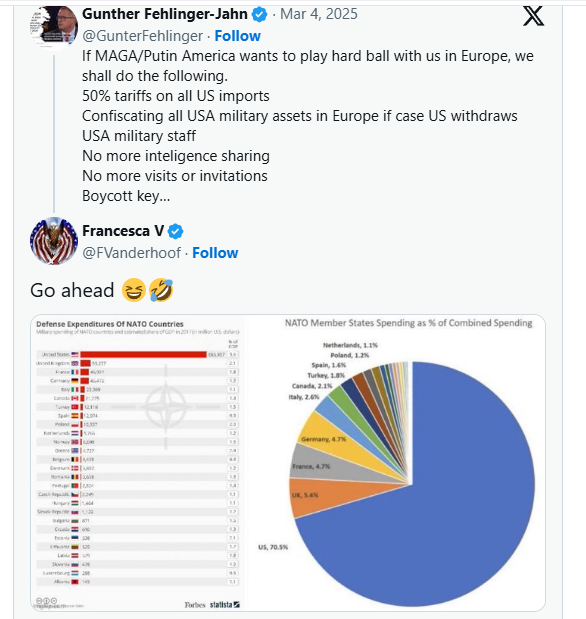
Task: Click the grinning squinting emoji
Action: tap(134, 290)
